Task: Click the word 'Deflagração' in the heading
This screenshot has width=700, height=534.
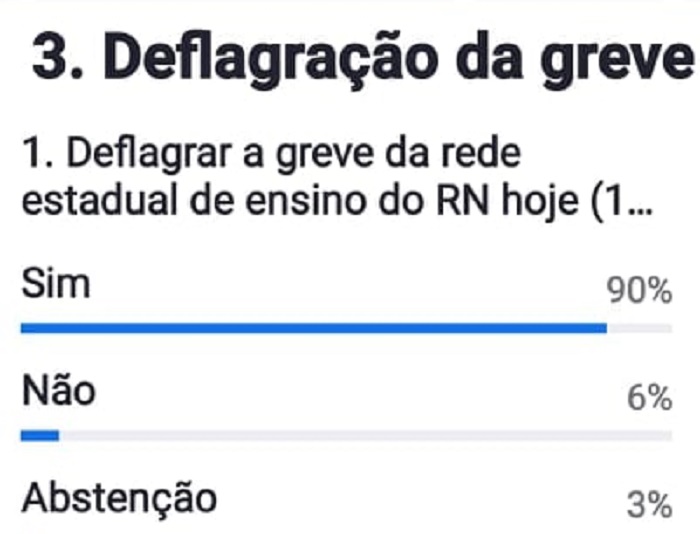Action: (x=269, y=59)
